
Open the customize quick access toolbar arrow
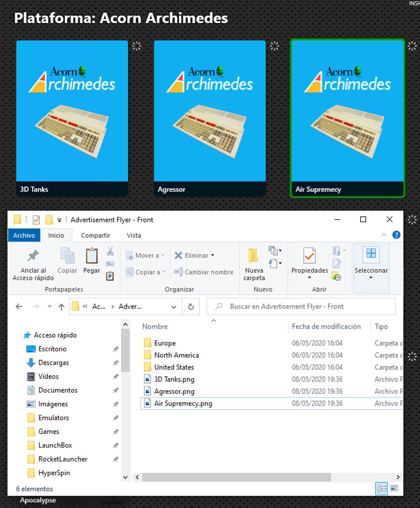click(x=59, y=220)
